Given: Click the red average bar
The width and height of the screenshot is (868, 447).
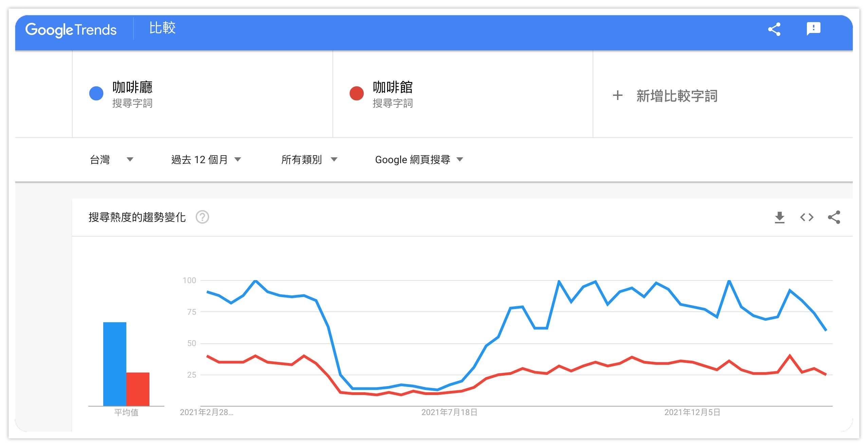Looking at the screenshot, I should (x=138, y=389).
